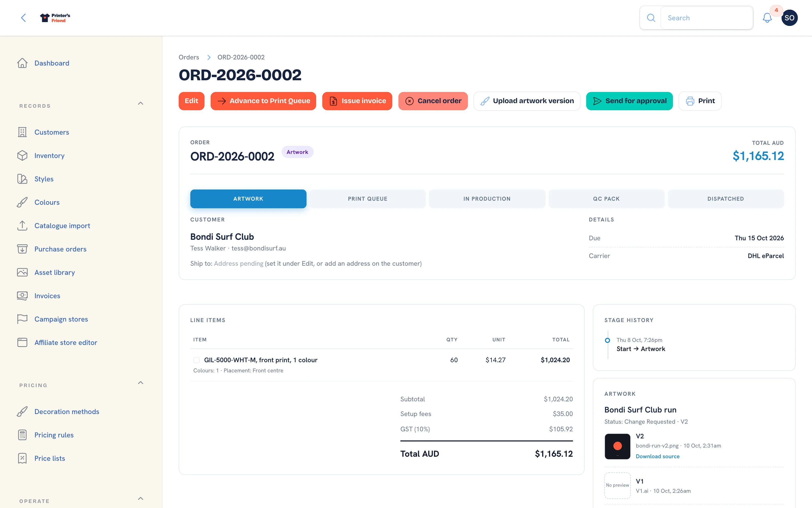Click the Print button
The height and width of the screenshot is (508, 812).
(x=700, y=101)
